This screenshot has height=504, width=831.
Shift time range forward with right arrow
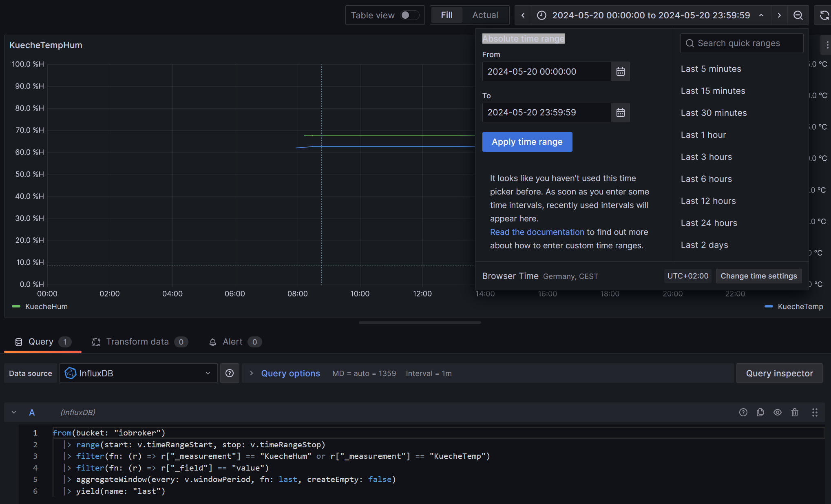pos(779,15)
